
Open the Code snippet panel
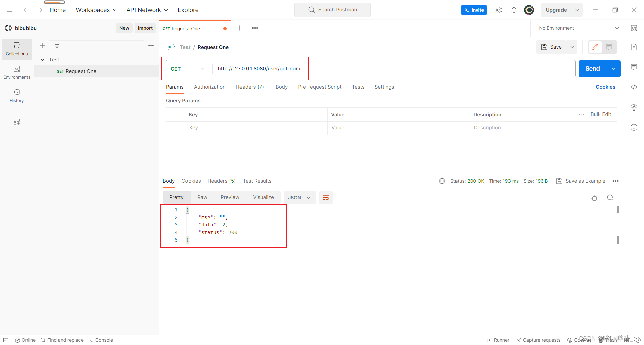(x=634, y=87)
